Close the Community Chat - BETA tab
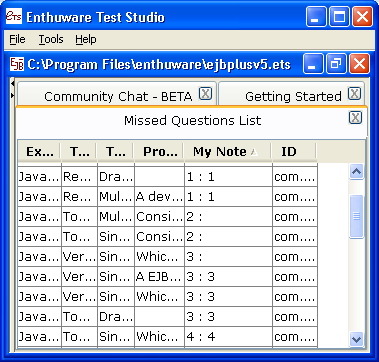This screenshot has height=362, width=379. click(x=205, y=94)
